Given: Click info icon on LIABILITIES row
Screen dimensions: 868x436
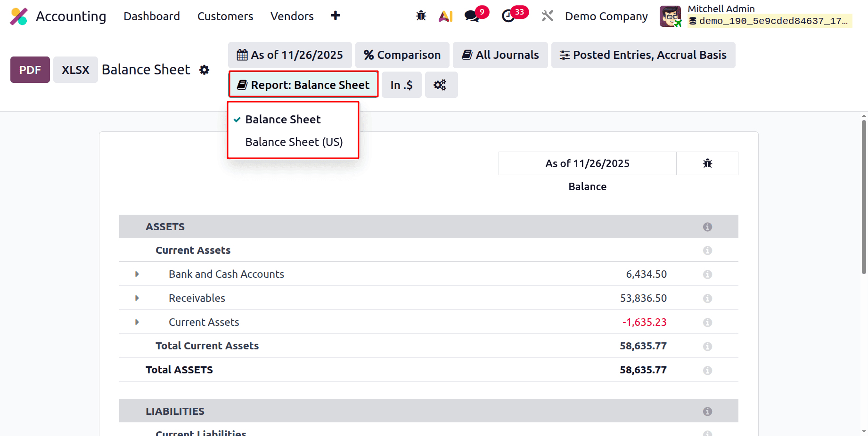Looking at the screenshot, I should pyautogui.click(x=707, y=412).
